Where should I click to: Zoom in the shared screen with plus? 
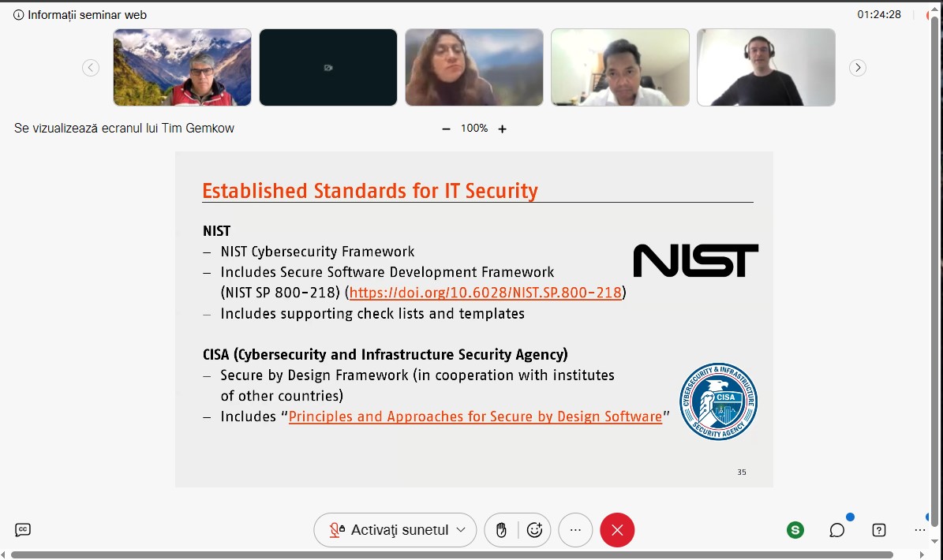502,129
